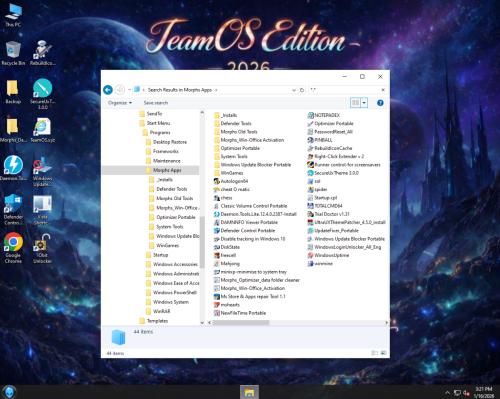Open recent locations dropdown arrow

[129, 90]
